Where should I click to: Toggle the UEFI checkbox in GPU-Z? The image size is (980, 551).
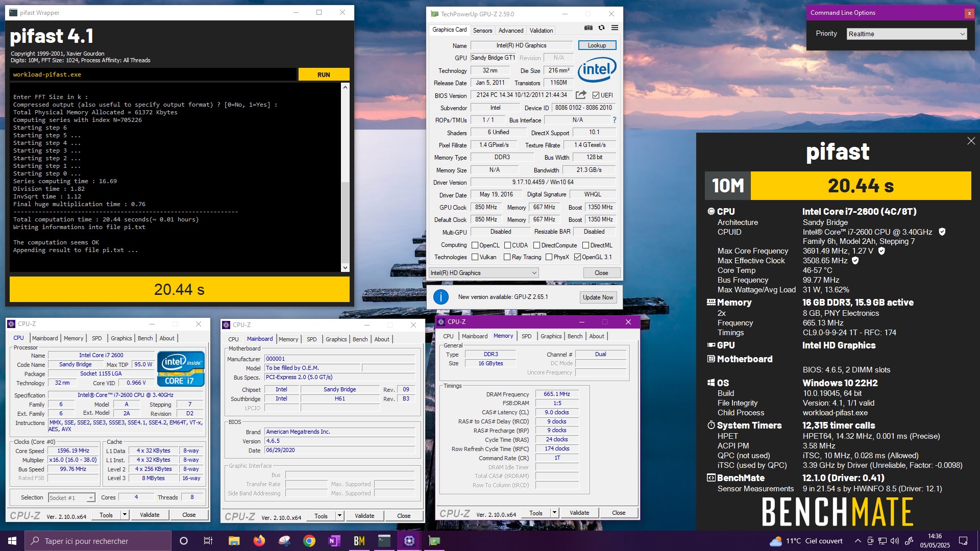[x=596, y=95]
